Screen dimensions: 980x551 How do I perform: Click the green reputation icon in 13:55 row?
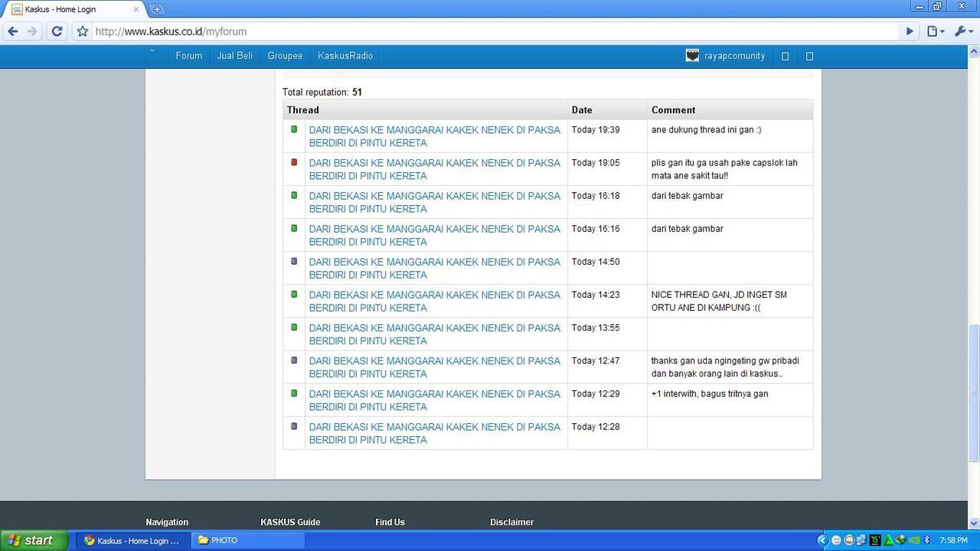[294, 327]
